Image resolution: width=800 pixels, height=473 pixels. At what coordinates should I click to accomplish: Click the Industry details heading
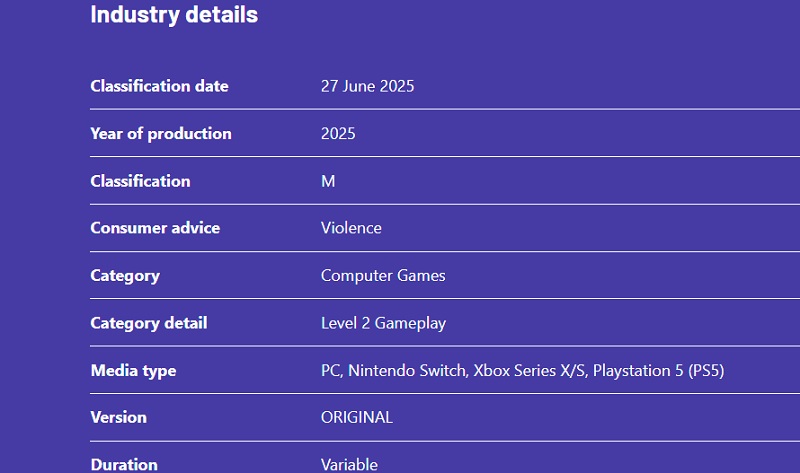tap(174, 15)
